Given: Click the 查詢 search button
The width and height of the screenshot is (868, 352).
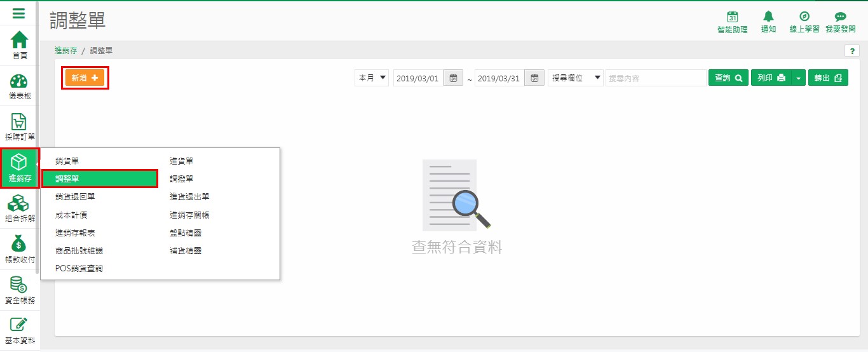Looking at the screenshot, I should coord(728,78).
